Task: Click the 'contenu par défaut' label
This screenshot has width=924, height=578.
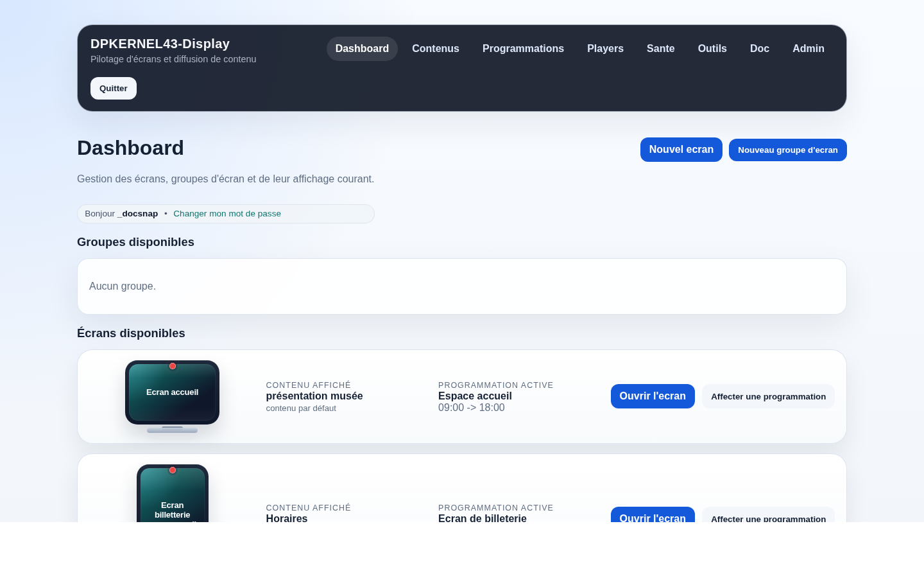Action: (301, 408)
